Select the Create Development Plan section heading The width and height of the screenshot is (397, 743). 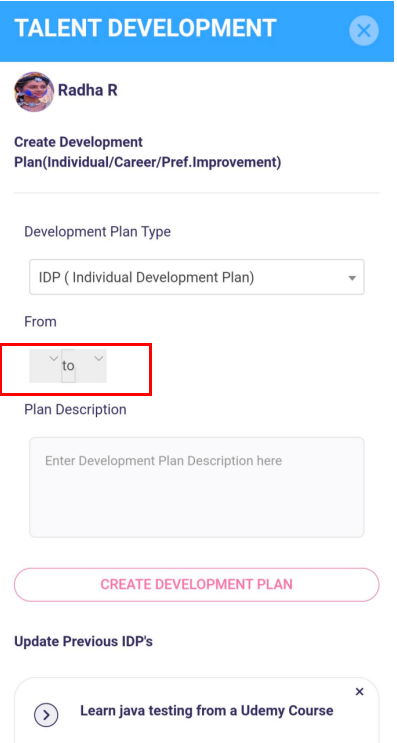point(148,152)
